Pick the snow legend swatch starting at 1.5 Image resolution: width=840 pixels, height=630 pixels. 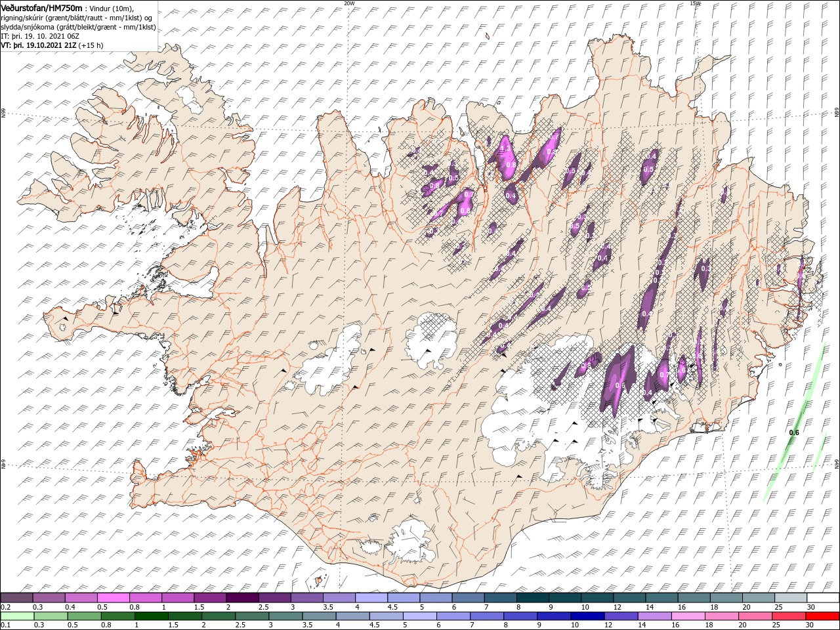pos(210,597)
